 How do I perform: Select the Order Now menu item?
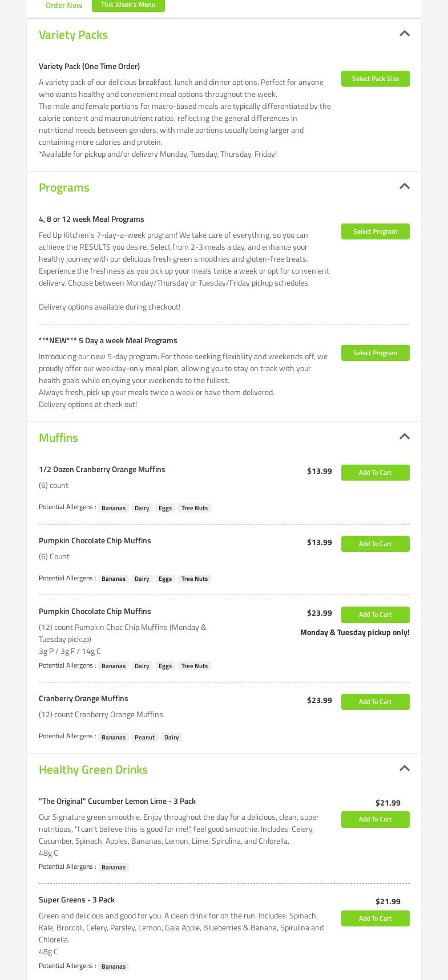pos(64,5)
